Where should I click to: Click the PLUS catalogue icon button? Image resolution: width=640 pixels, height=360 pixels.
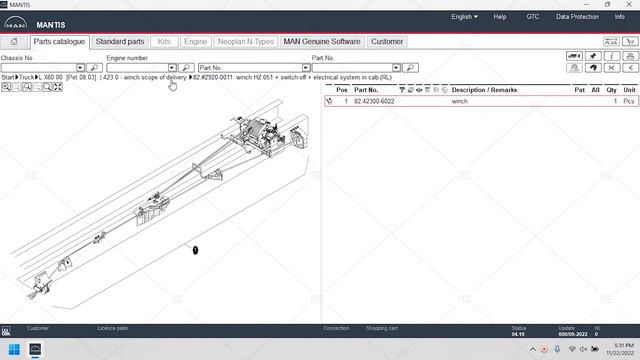(x=611, y=42)
